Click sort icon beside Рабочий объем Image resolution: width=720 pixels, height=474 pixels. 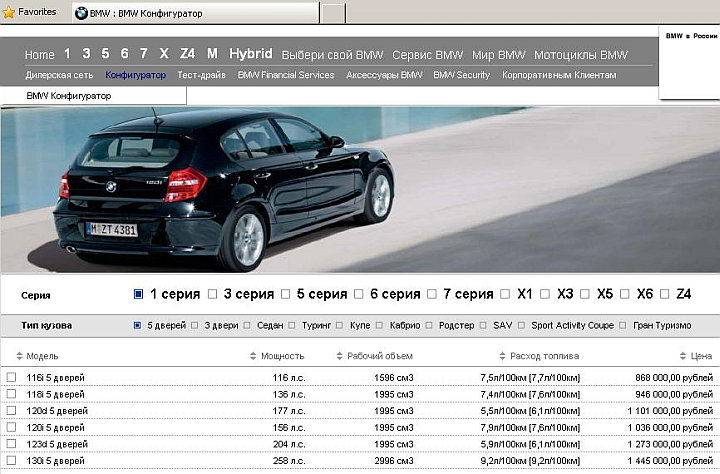click(340, 356)
